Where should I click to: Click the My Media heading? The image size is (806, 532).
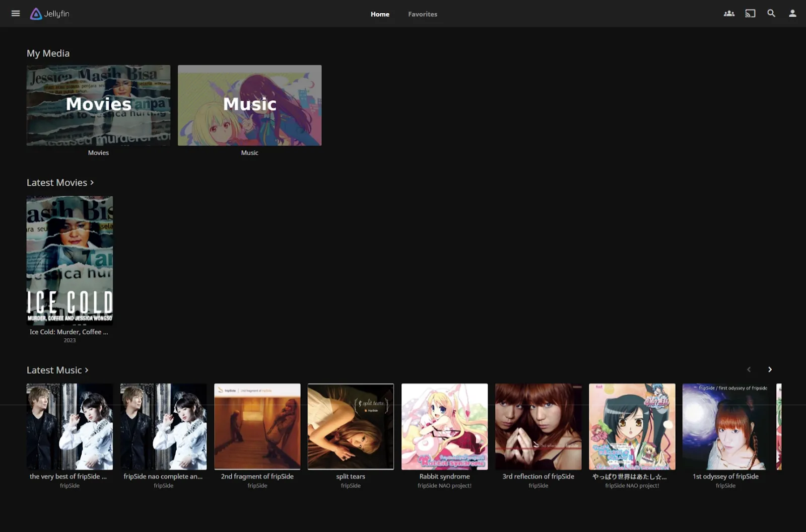[x=48, y=53]
